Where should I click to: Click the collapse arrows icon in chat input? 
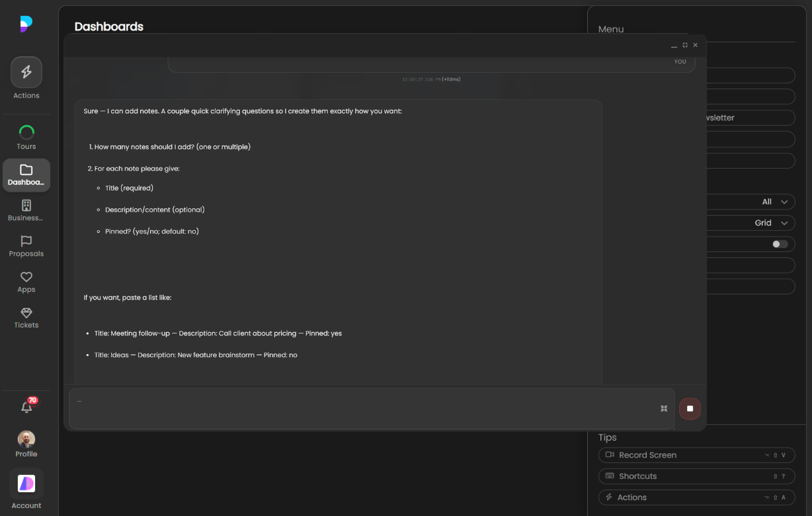coord(664,409)
